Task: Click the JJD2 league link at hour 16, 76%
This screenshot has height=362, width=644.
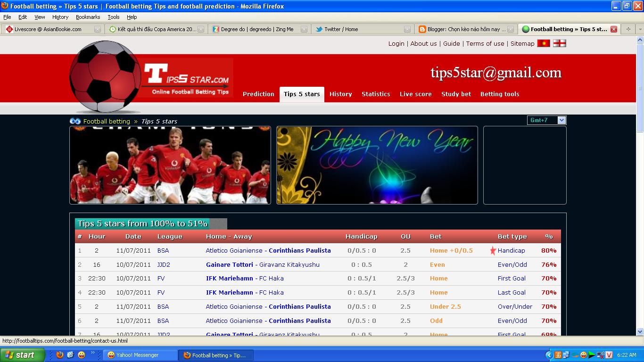Action: (x=164, y=265)
